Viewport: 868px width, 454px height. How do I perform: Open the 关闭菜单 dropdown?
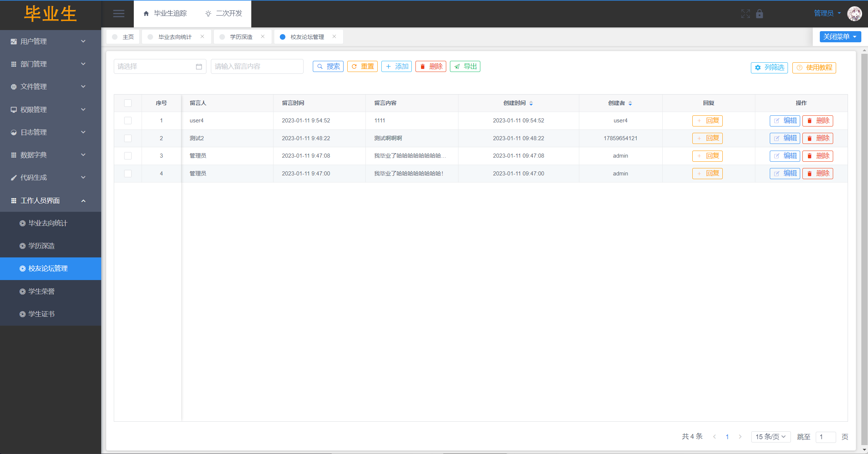840,37
